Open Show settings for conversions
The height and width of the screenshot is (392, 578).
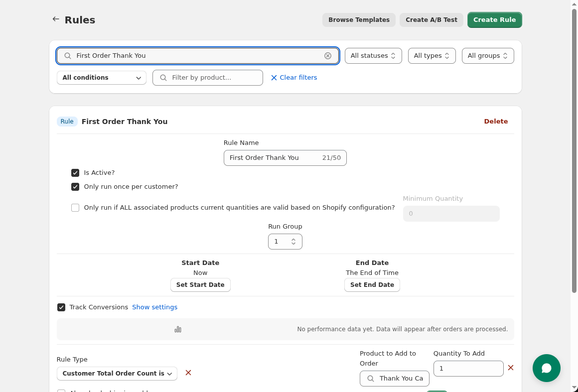tap(154, 307)
